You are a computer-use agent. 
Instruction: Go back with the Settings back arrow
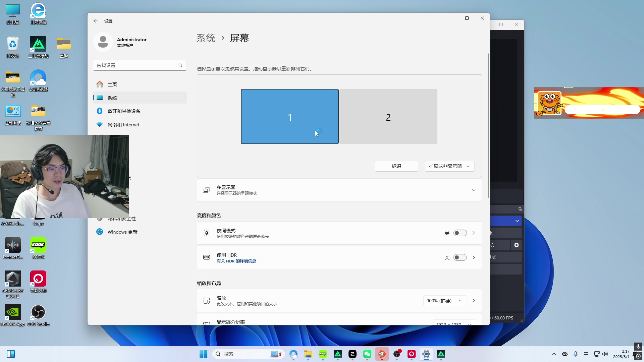(x=96, y=21)
